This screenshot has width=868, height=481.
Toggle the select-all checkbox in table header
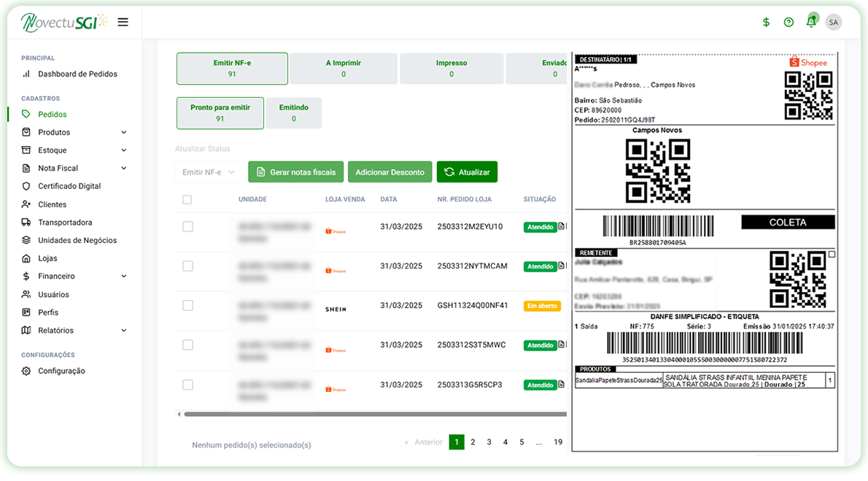[187, 199]
